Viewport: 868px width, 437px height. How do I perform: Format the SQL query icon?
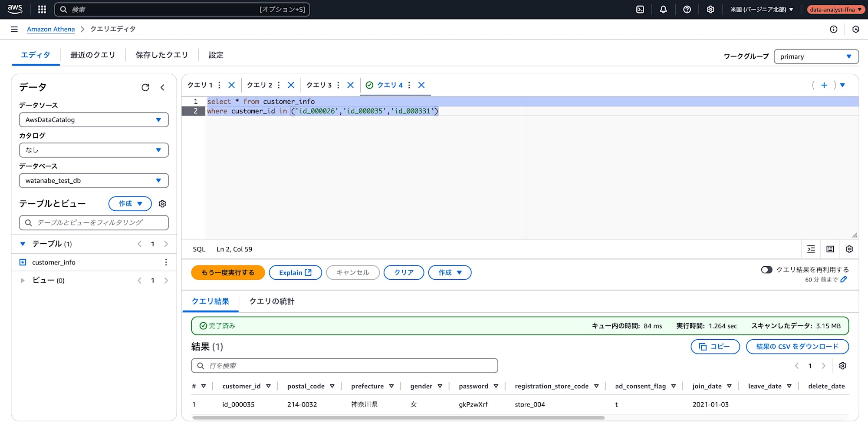tap(811, 249)
